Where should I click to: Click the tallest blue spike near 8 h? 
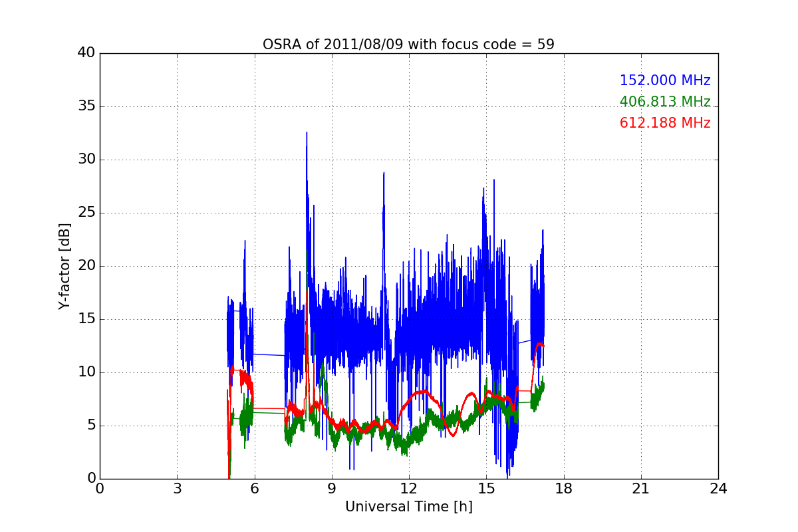pyautogui.click(x=307, y=133)
